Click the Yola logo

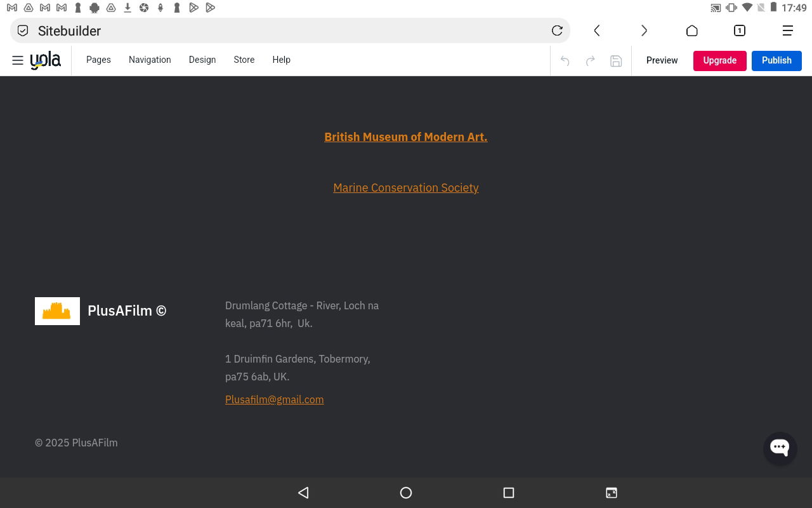pyautogui.click(x=46, y=60)
